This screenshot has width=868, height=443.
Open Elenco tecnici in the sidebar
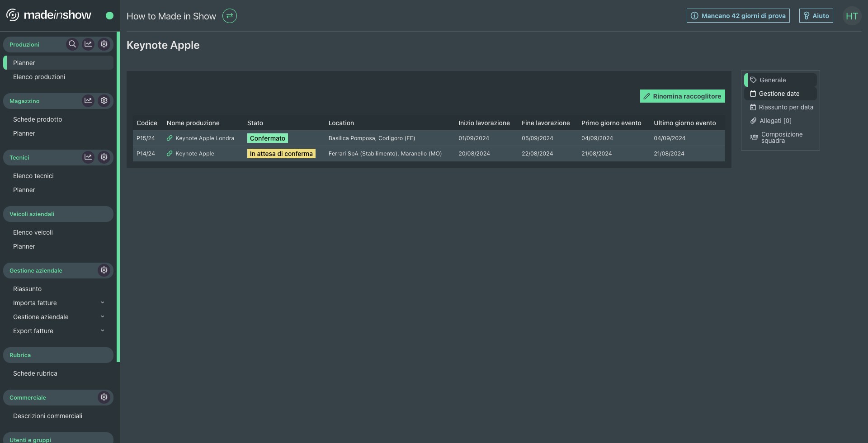(x=58, y=176)
